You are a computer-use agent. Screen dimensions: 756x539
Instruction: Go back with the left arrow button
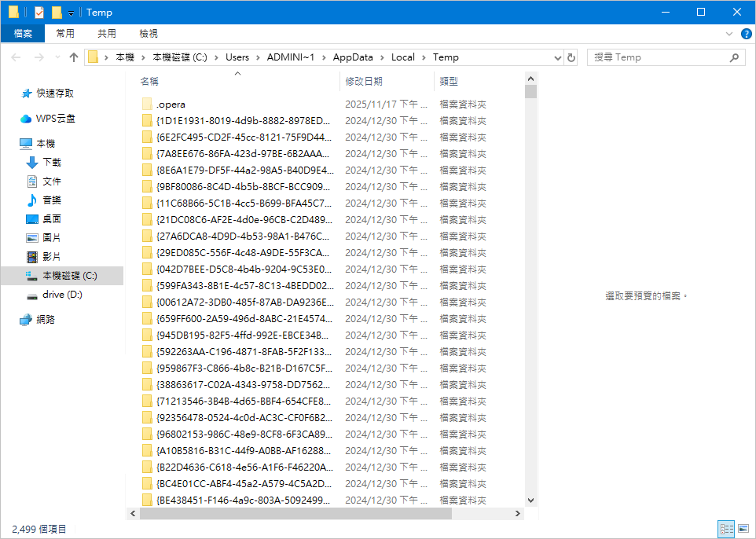coord(16,57)
